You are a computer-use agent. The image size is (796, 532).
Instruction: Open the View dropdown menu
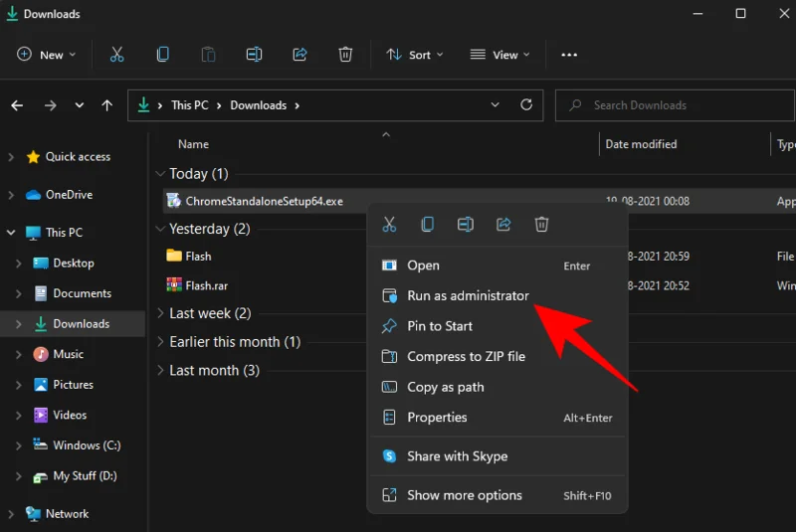pyautogui.click(x=500, y=55)
